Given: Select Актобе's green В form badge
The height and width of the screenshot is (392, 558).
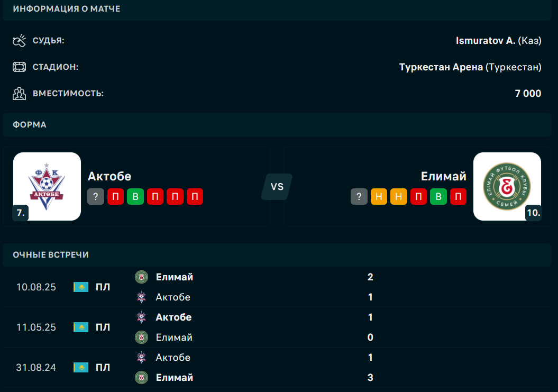Looking at the screenshot, I should click(x=135, y=197).
